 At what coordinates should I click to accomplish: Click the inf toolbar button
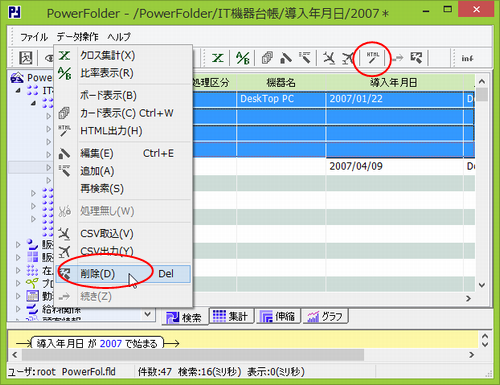[x=467, y=58]
